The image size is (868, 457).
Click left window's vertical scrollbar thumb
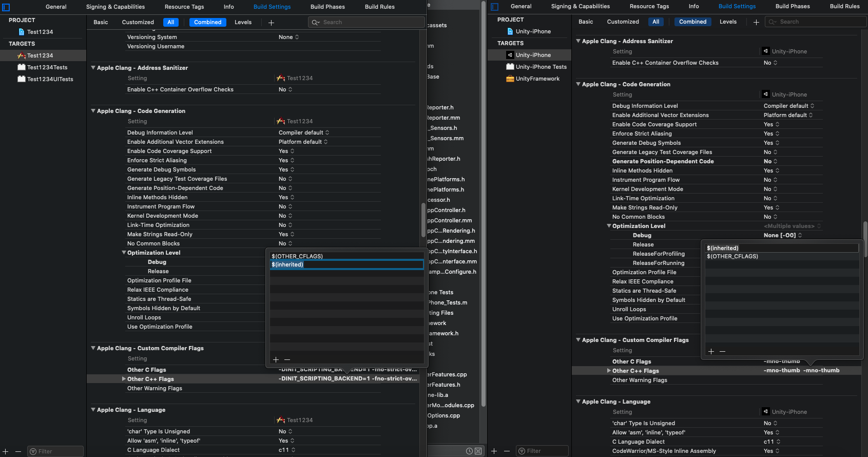(x=423, y=221)
